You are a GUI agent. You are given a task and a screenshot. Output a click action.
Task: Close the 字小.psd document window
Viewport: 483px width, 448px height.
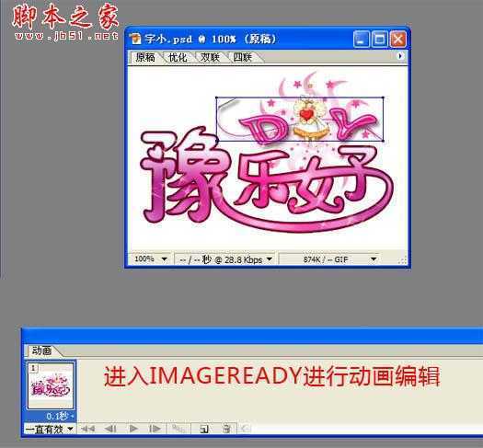click(398, 40)
